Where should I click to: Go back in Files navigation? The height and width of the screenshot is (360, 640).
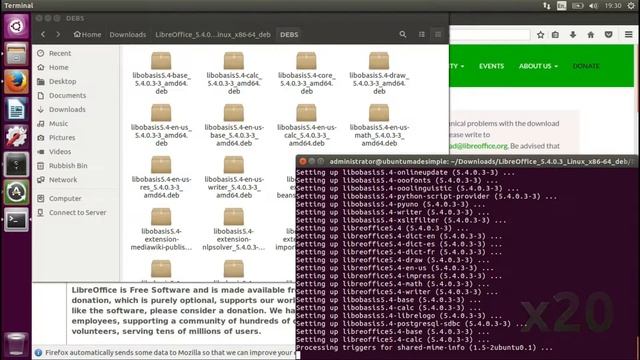pos(43,35)
